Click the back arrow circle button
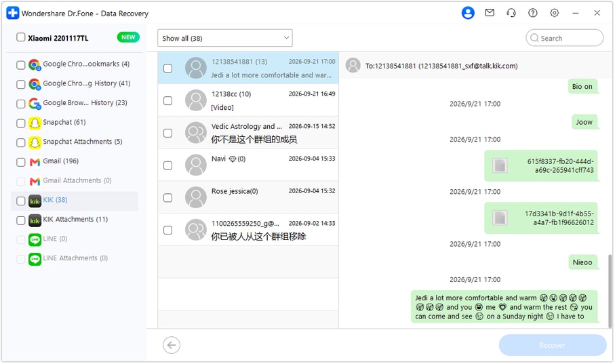 [x=172, y=345]
